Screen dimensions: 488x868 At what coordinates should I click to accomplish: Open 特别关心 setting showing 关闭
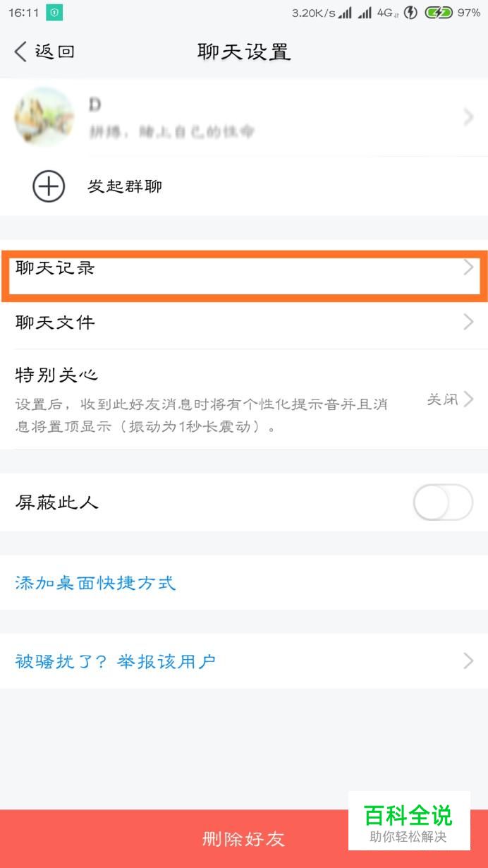(450, 399)
